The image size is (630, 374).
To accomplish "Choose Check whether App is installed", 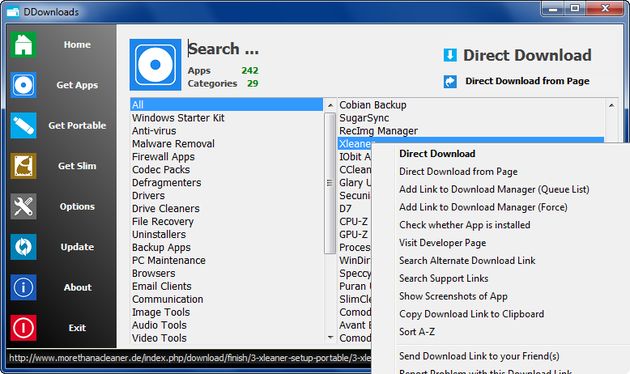I will tap(465, 225).
